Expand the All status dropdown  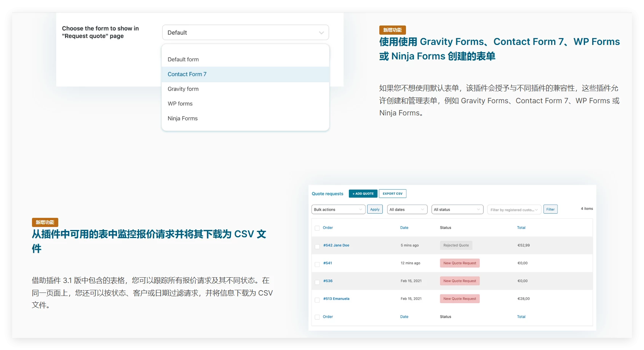point(457,209)
